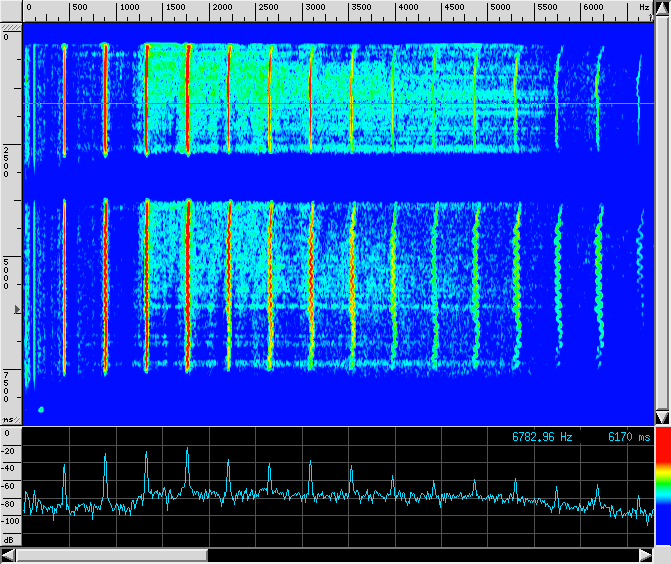
Task: Click the dB unit label on spectrum axis
Action: 8,539
